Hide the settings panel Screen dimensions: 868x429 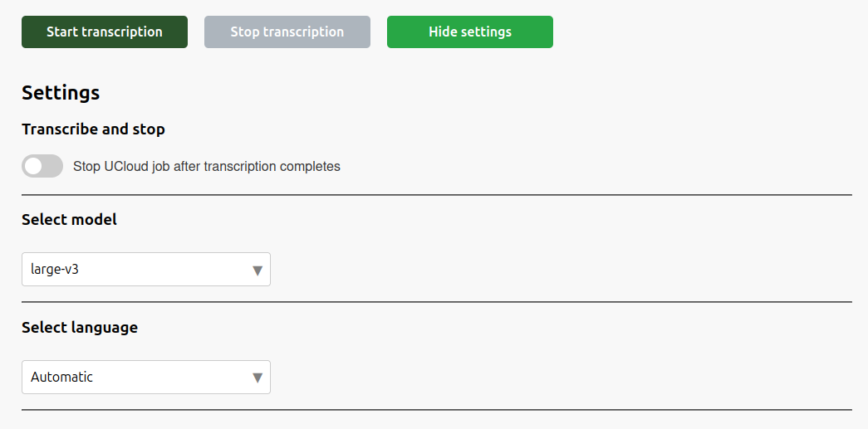pos(470,32)
